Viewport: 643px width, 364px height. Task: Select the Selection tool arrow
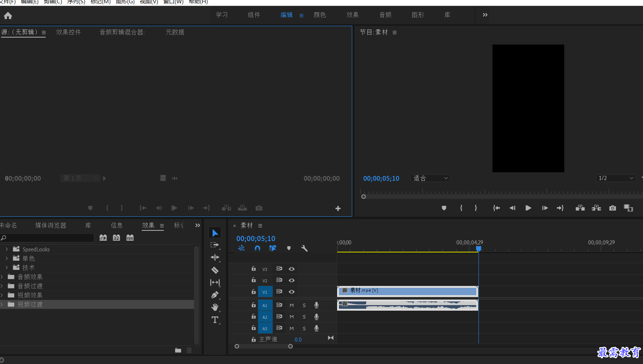[x=215, y=233]
